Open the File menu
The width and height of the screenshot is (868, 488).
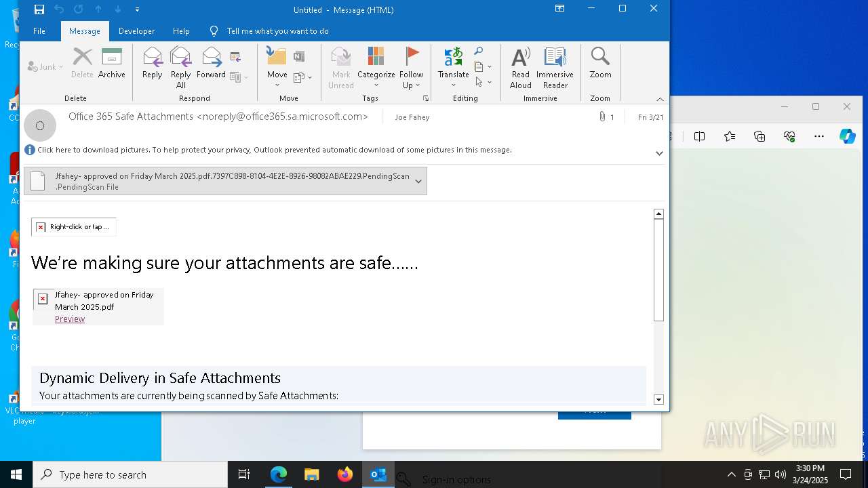pyautogui.click(x=39, y=31)
